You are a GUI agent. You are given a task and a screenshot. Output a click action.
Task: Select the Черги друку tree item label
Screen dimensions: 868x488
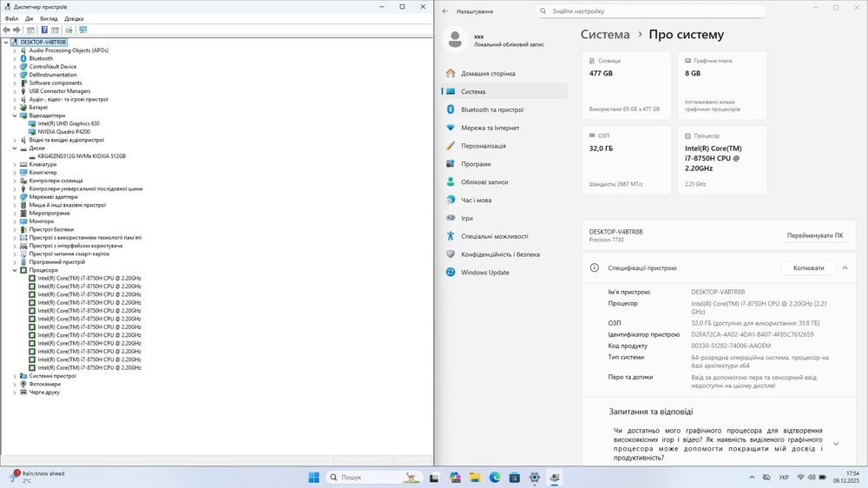click(44, 392)
